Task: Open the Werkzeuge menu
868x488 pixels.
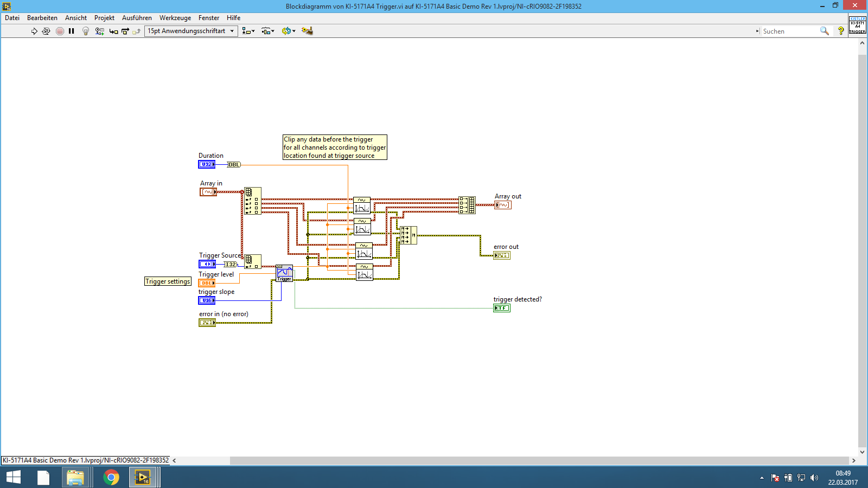Action: (175, 18)
